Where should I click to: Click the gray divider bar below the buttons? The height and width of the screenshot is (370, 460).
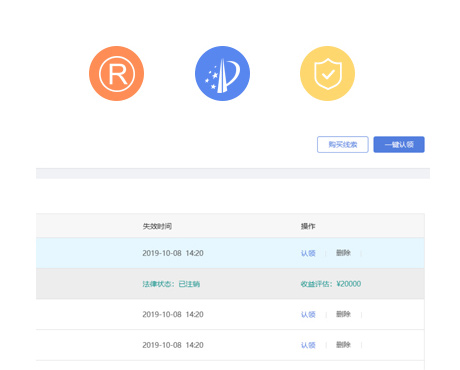pos(233,173)
